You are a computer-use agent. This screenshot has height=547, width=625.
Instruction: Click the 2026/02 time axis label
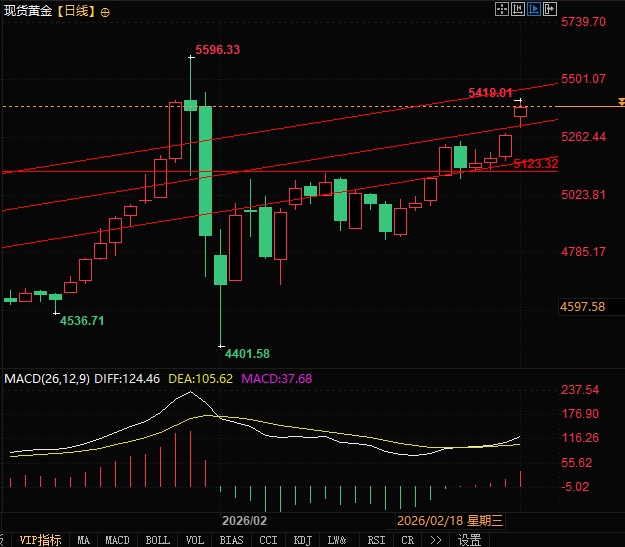[x=244, y=520]
